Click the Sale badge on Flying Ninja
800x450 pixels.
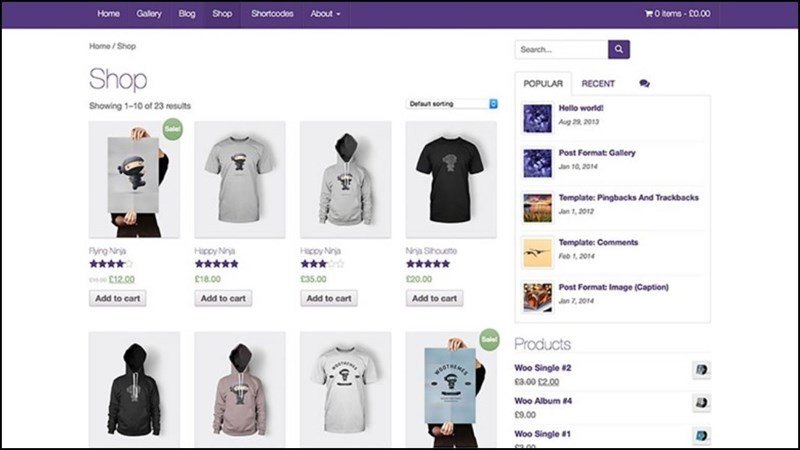click(x=172, y=130)
